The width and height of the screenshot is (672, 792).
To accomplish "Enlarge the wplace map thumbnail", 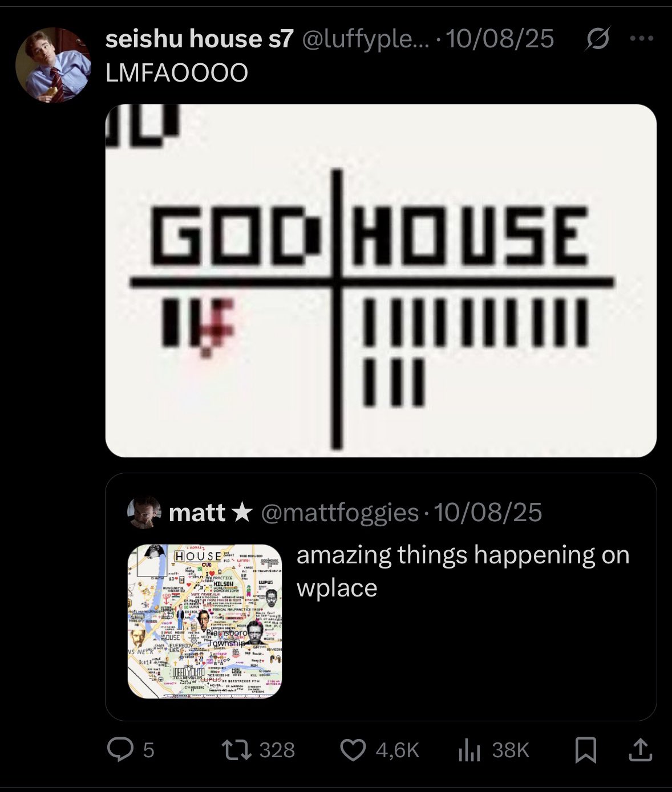I will [205, 622].
